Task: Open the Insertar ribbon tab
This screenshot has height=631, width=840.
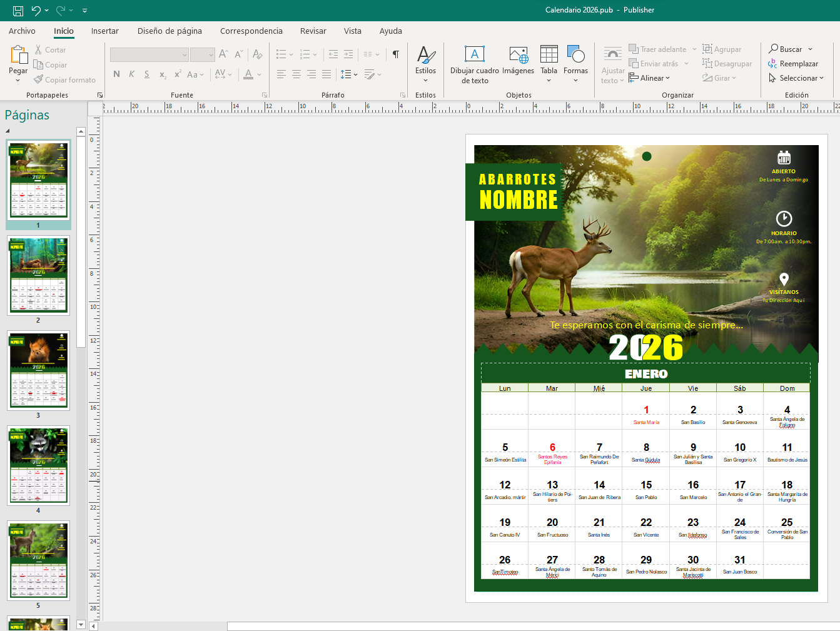Action: coord(104,31)
